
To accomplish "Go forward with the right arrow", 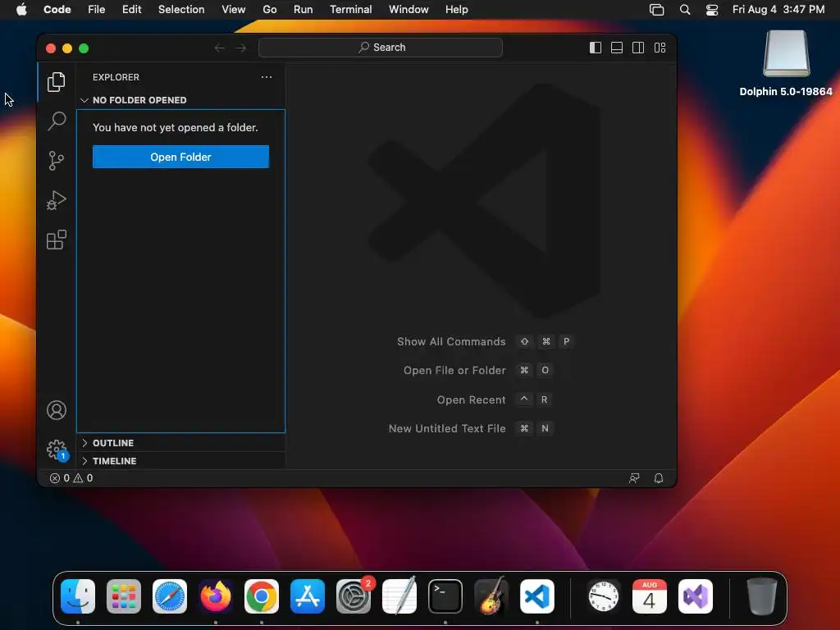I will [241, 48].
